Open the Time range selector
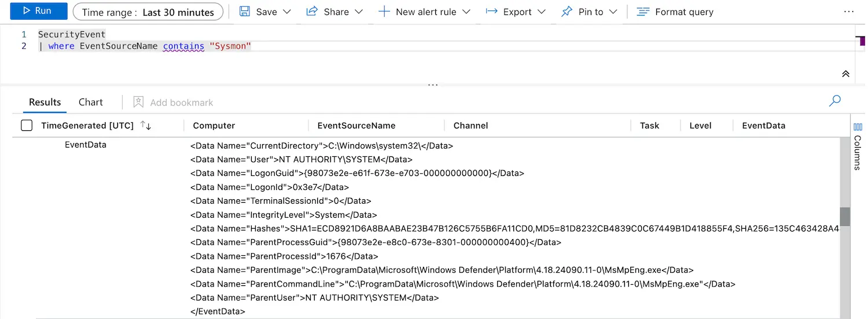The width and height of the screenshot is (868, 319). tap(148, 12)
